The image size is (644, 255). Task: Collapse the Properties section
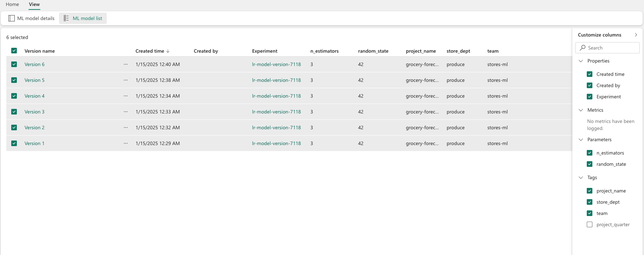(581, 61)
